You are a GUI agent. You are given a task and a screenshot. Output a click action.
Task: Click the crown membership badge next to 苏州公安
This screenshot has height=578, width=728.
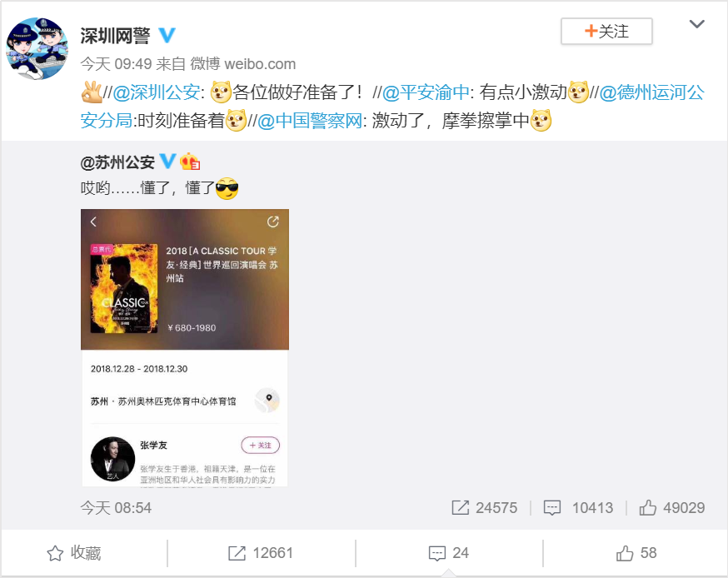[x=190, y=162]
